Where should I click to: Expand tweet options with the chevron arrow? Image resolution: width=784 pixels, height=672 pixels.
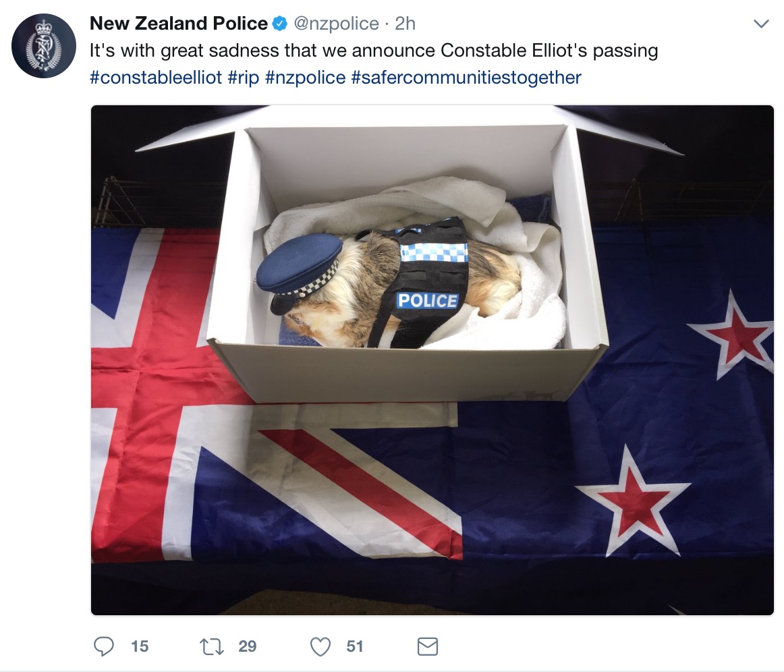(761, 24)
